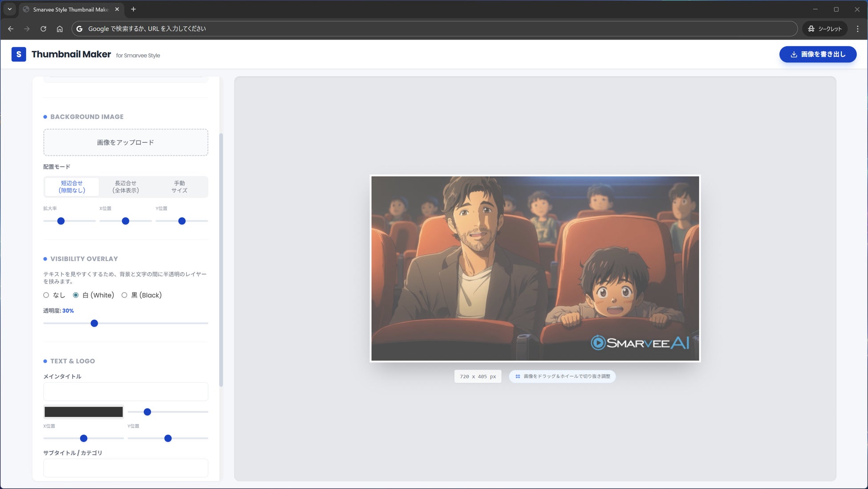Select the 白 (White) overlay option
868x489 pixels.
coord(76,295)
